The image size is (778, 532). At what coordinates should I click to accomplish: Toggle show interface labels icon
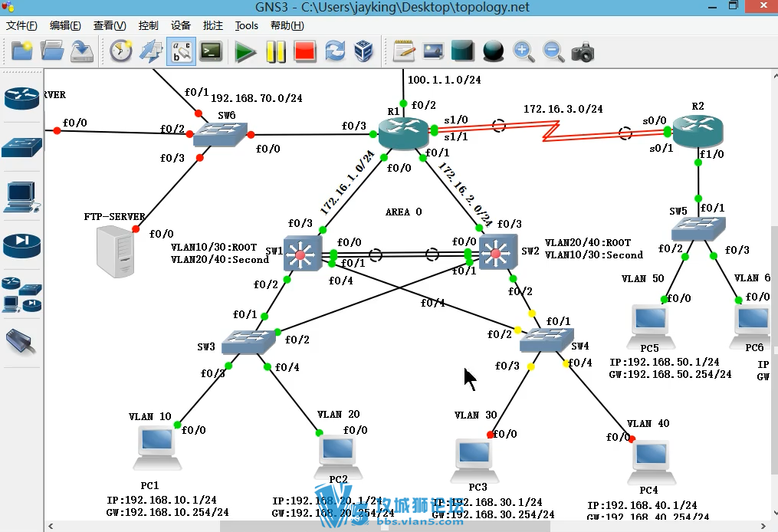point(181,51)
